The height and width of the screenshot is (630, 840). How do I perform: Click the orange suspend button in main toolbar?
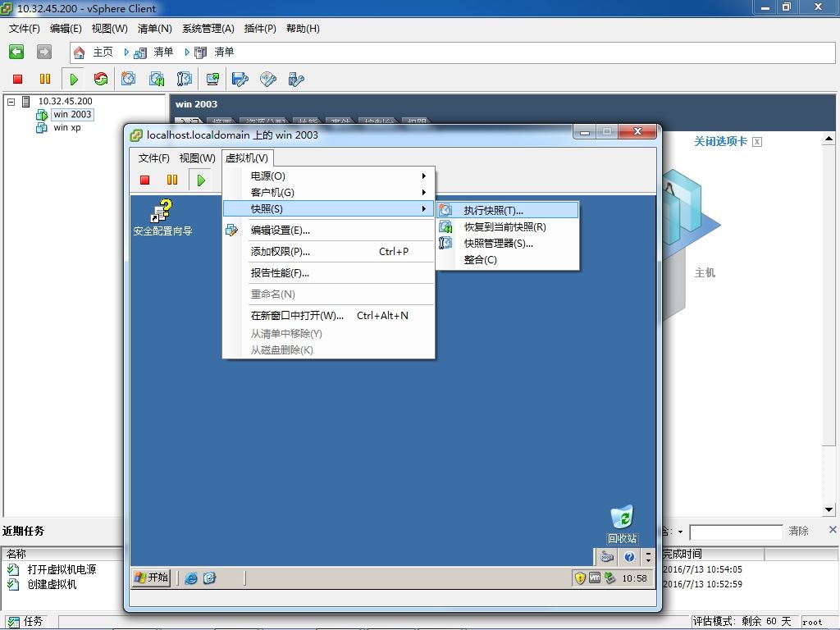45,80
